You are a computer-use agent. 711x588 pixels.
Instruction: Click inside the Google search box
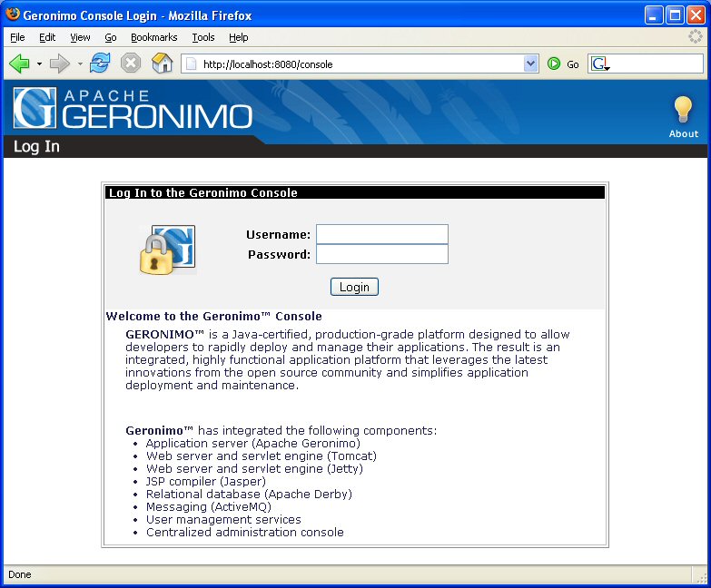[x=657, y=64]
